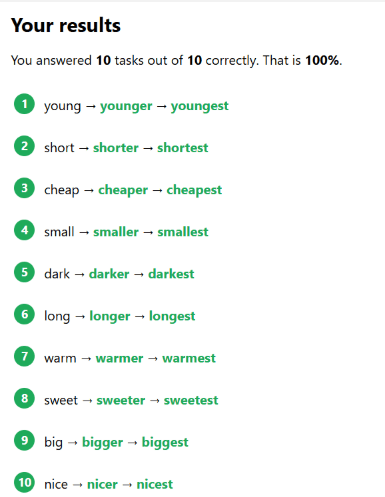Click the green number 6 circle
Image resolution: width=385 pixels, height=497 pixels.
(x=24, y=314)
